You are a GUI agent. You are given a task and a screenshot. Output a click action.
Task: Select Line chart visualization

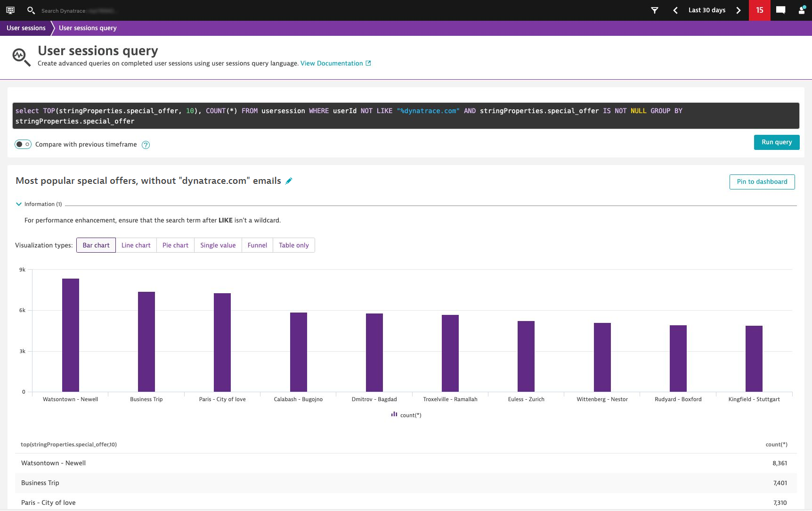pyautogui.click(x=136, y=245)
